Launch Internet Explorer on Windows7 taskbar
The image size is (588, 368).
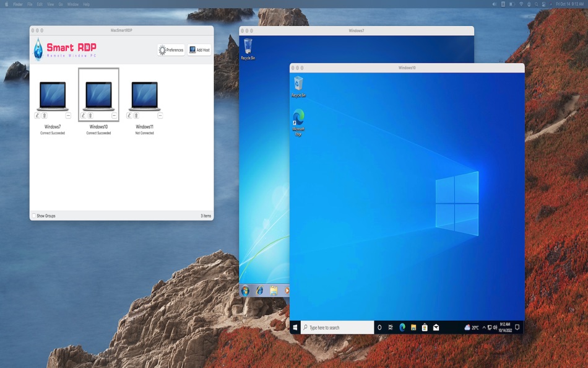pos(259,291)
